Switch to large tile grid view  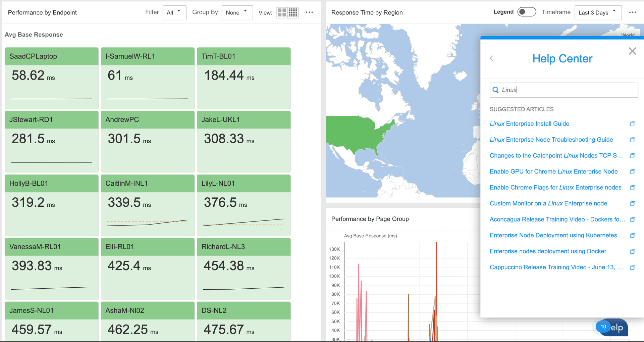(282, 13)
